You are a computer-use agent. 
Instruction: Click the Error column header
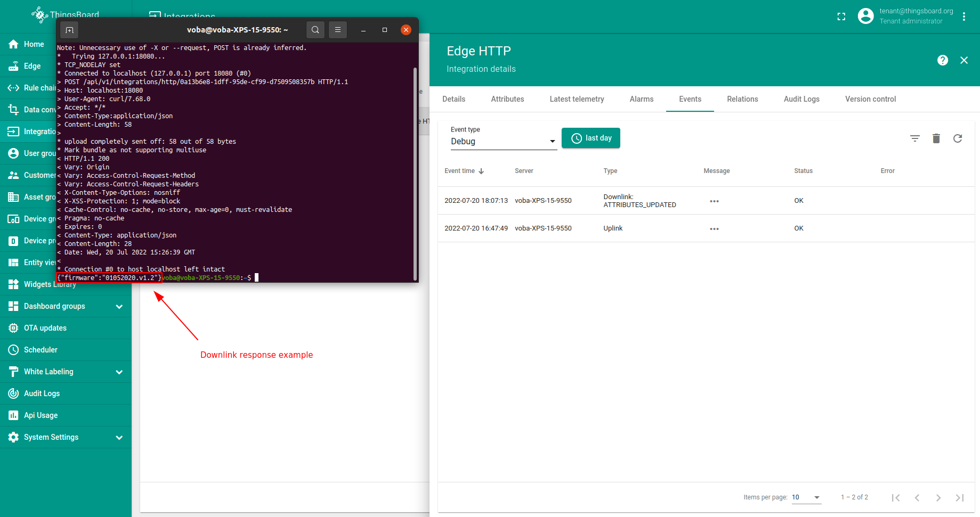887,171
